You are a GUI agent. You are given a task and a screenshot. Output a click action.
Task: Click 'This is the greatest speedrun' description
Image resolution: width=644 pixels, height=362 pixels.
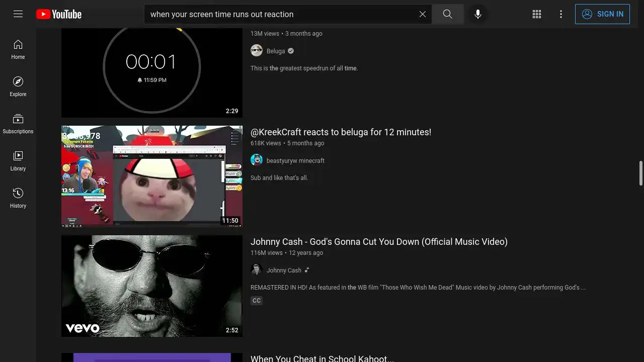pos(304,68)
